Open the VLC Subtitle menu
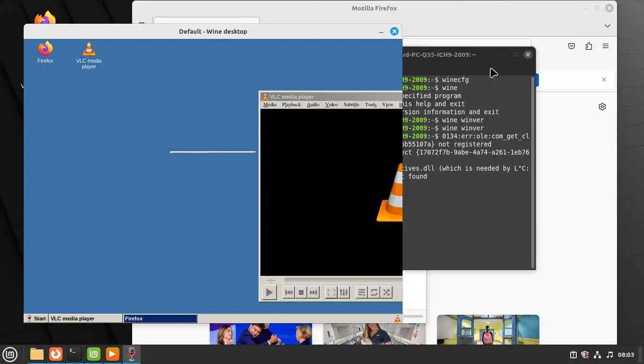Viewport: 644px width, 364px height. coord(351,104)
